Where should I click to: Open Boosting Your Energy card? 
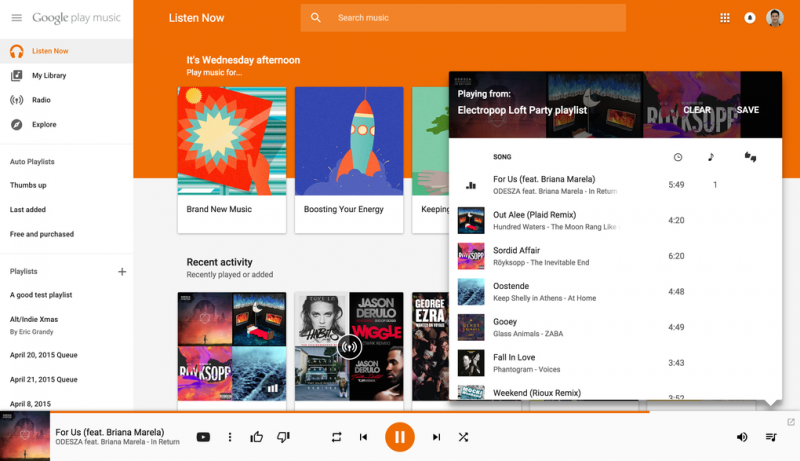pos(349,160)
